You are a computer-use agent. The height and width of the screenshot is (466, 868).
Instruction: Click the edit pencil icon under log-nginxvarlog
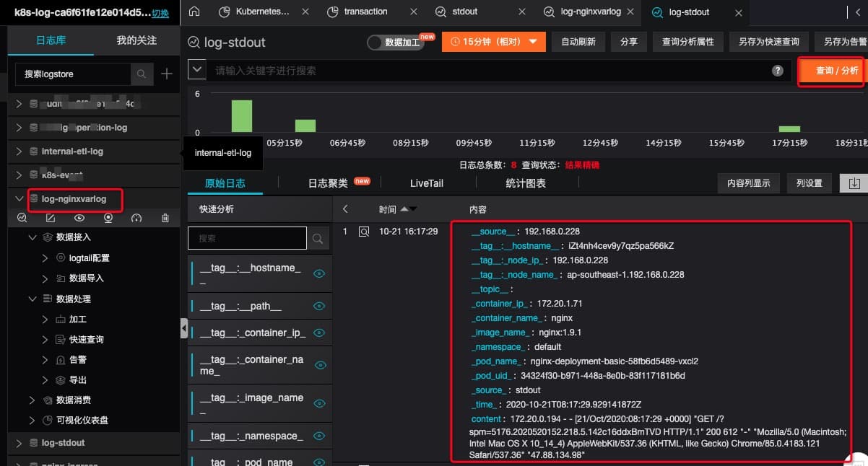point(51,218)
